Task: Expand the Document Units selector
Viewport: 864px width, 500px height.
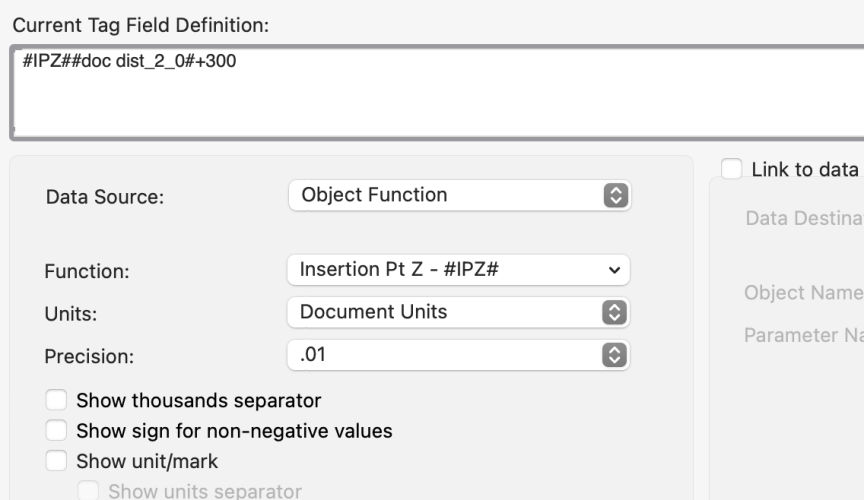Action: click(x=458, y=312)
